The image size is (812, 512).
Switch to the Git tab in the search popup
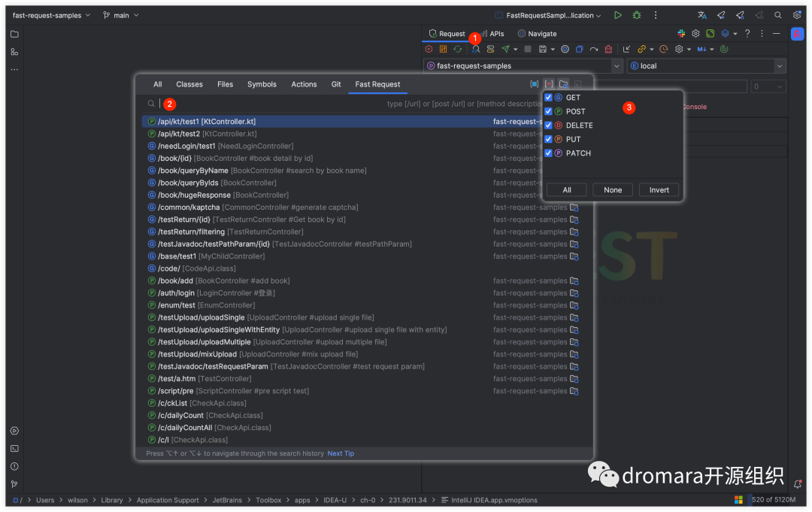point(336,84)
